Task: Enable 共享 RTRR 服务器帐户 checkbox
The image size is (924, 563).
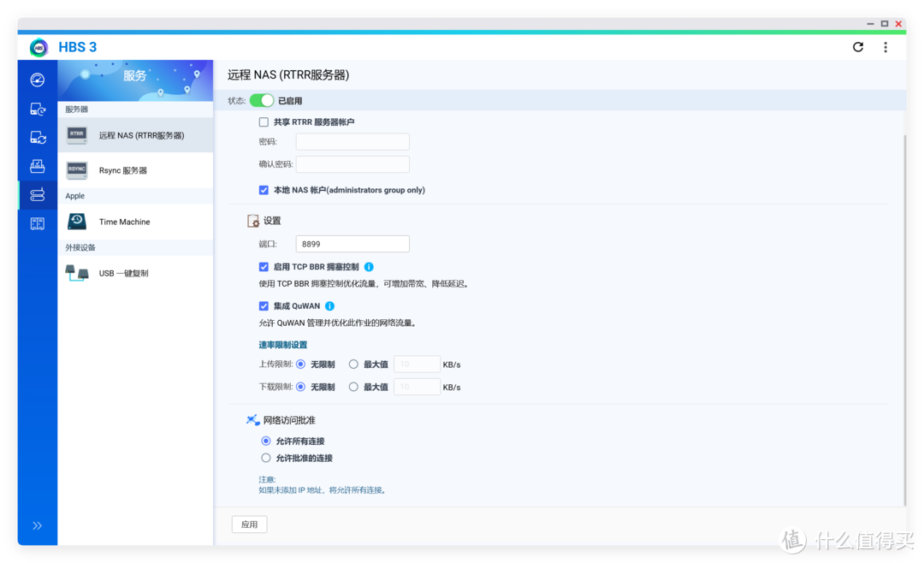Action: (264, 122)
